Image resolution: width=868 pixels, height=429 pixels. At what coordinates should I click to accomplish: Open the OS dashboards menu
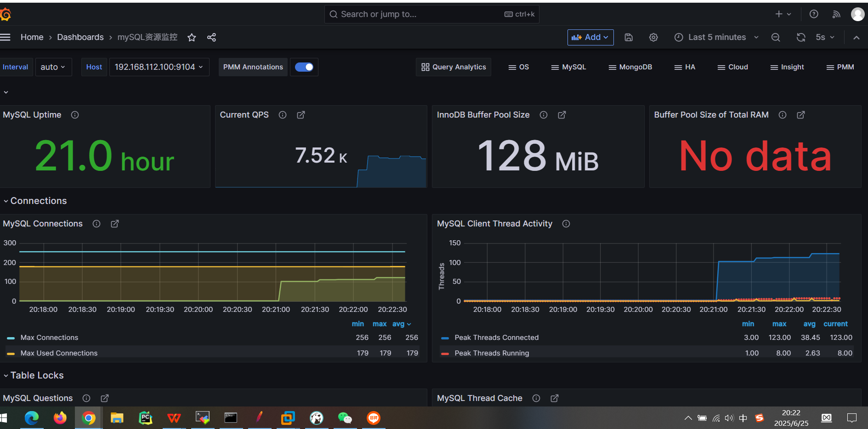point(519,67)
